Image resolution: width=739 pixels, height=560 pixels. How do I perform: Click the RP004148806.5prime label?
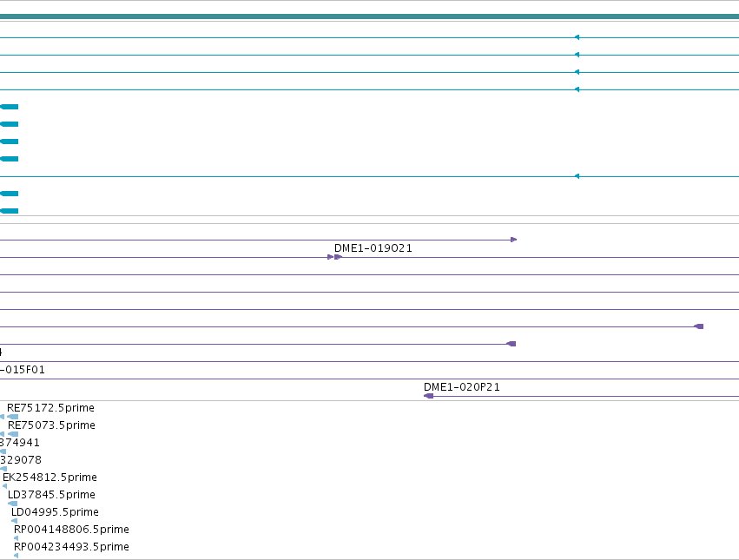click(71, 530)
